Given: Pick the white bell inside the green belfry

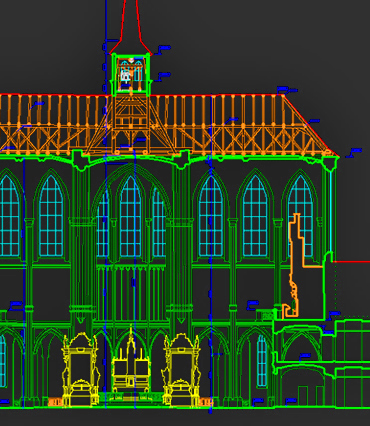Looking at the screenshot, I should tap(126, 77).
